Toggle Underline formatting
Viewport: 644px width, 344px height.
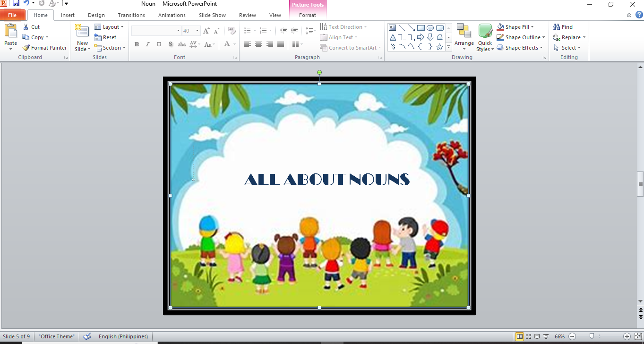(x=159, y=44)
